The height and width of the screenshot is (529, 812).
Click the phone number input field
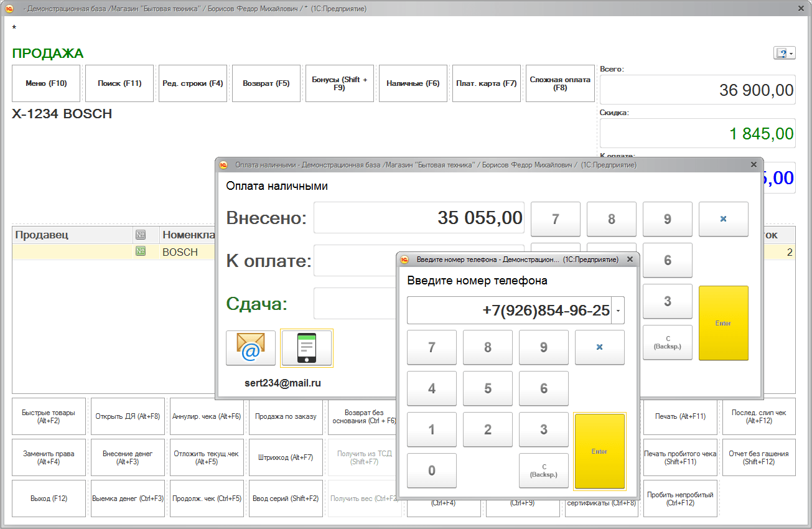509,311
